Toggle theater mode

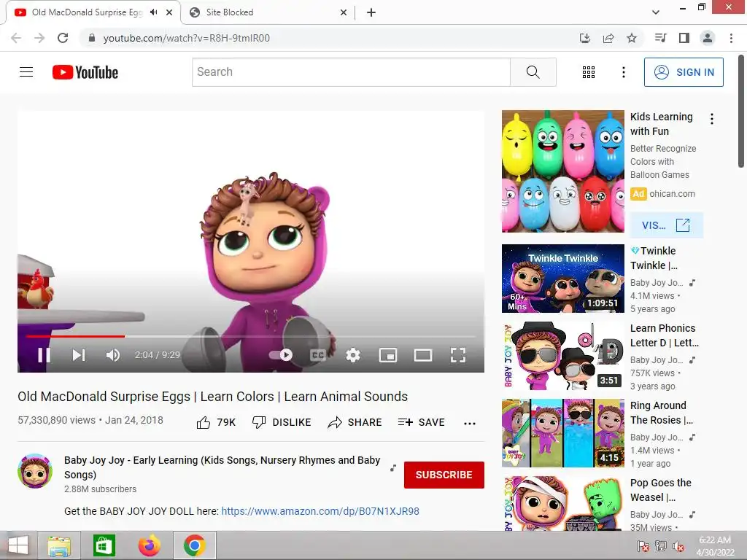423,355
